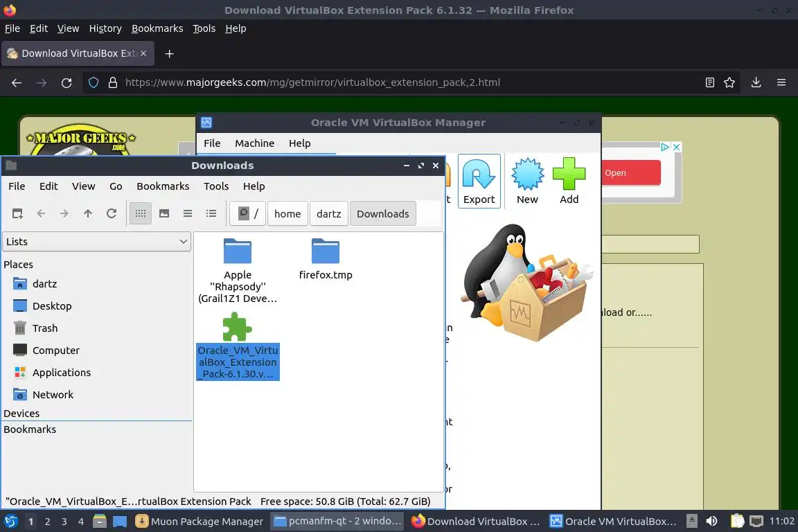Image resolution: width=798 pixels, height=532 pixels.
Task: Switch to compact list view in file manager
Action: point(188,214)
